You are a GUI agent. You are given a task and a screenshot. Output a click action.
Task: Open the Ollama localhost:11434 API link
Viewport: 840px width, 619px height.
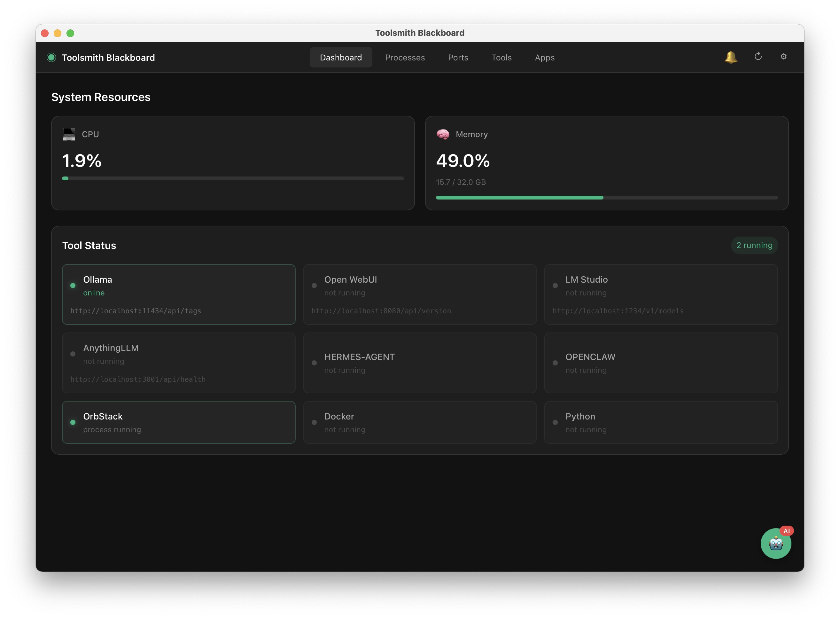point(136,311)
